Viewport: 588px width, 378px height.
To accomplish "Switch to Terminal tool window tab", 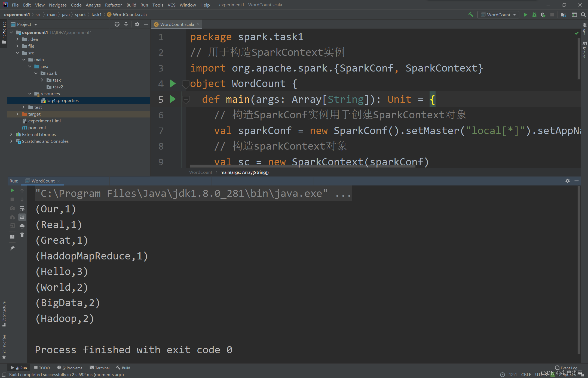I will [100, 368].
